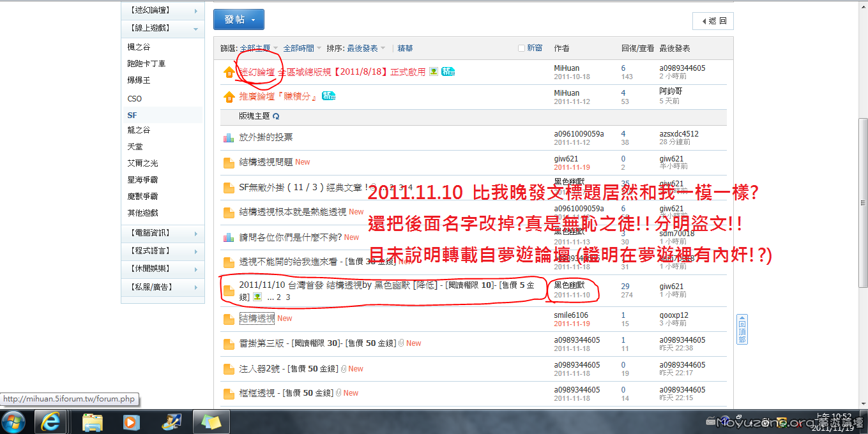Open Windows Media Player in taskbar
Screen dimensions: 868x434
point(131,421)
